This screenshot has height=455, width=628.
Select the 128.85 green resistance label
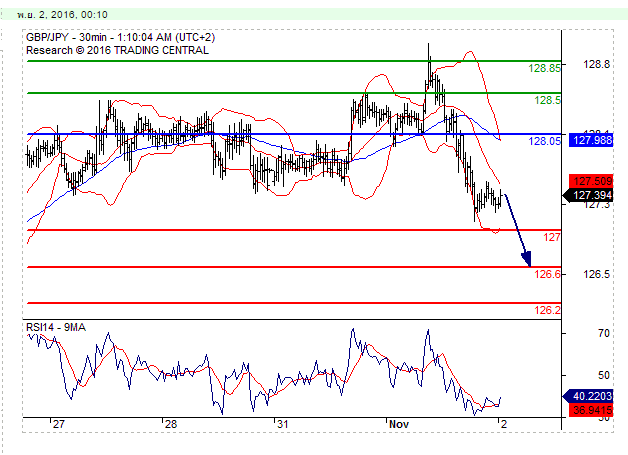tap(544, 69)
